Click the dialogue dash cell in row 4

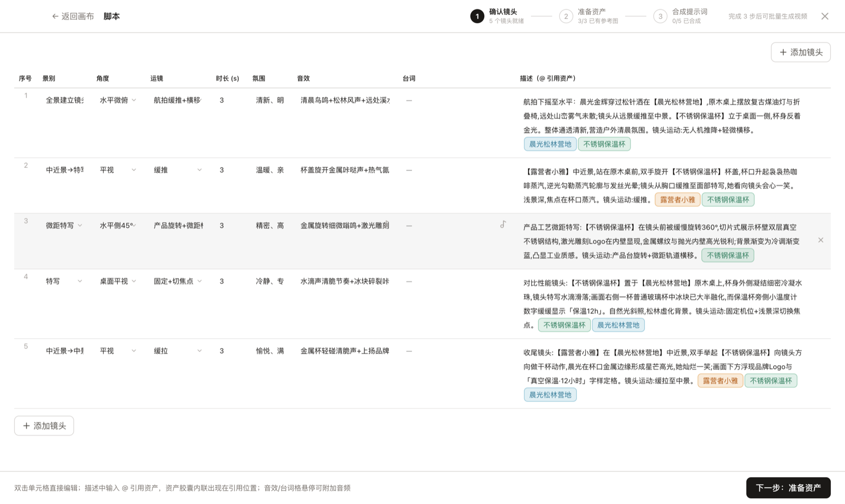point(409,281)
